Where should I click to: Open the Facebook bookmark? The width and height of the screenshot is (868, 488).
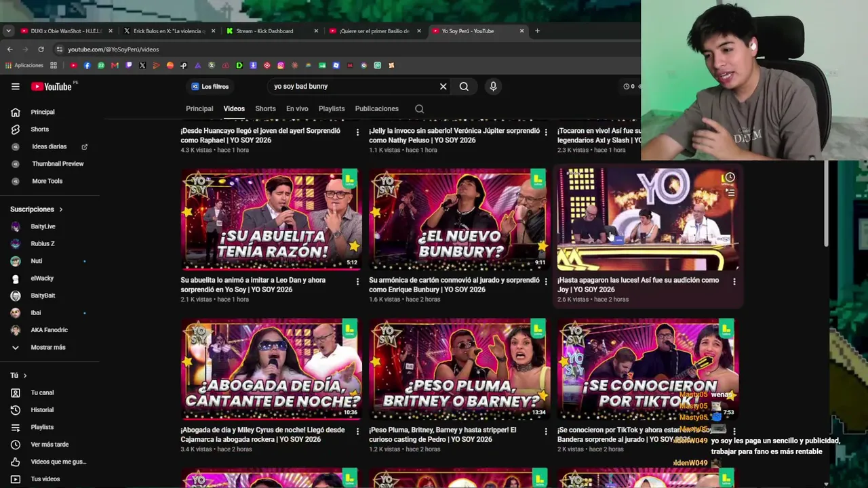click(87, 66)
